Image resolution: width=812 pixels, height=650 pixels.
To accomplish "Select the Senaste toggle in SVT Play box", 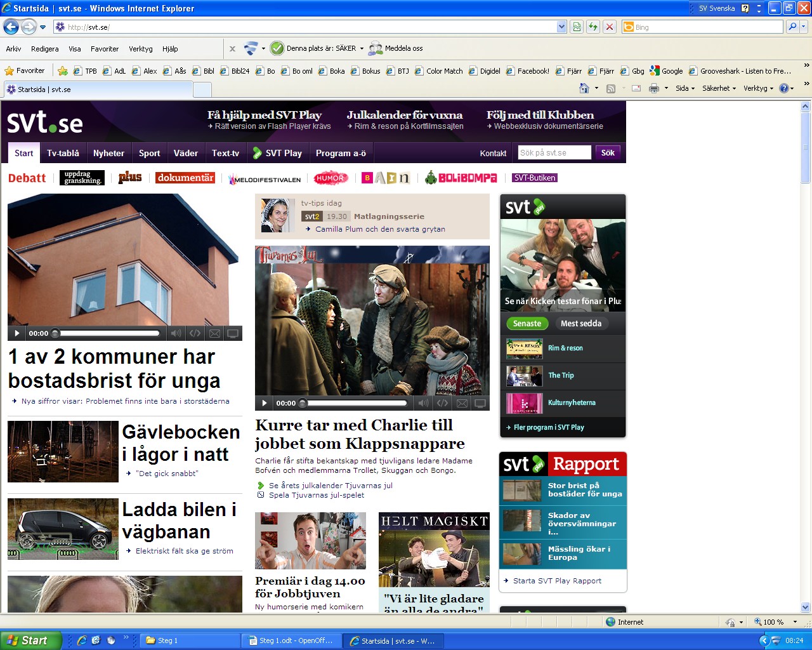I will tap(527, 324).
